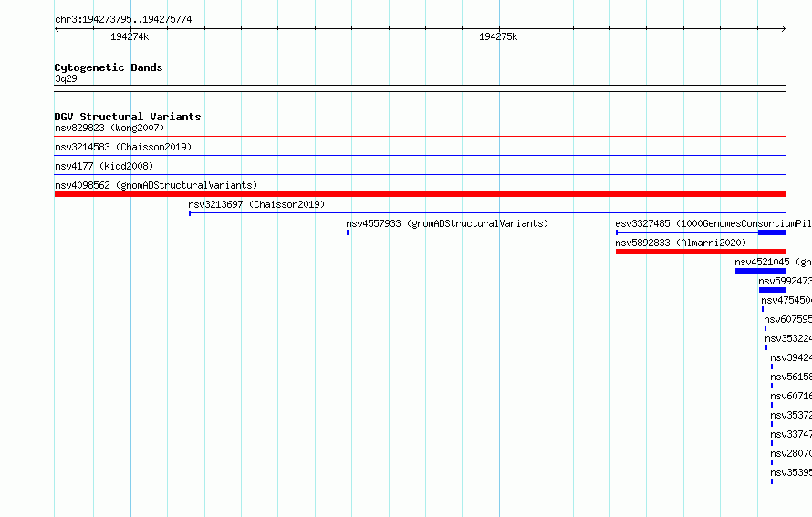The image size is (812, 517).
Task: Open the variant label starting nsv5992473
Action: 785,281
